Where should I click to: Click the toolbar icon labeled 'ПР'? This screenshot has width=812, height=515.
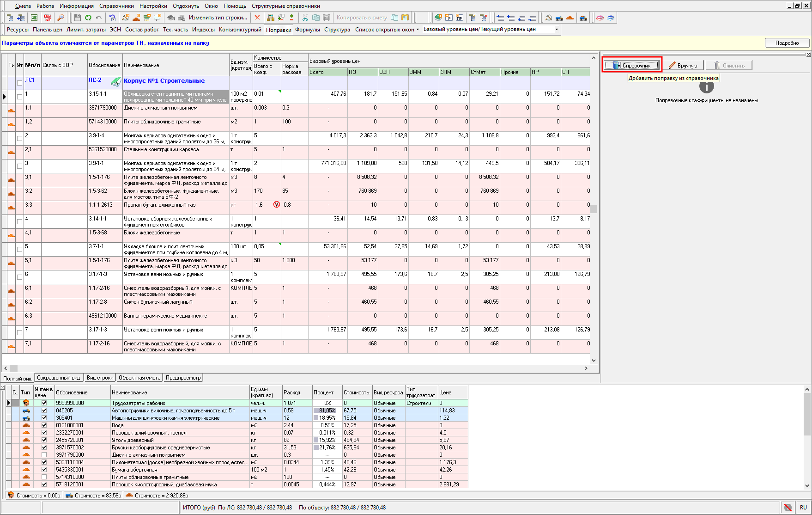[460, 18]
